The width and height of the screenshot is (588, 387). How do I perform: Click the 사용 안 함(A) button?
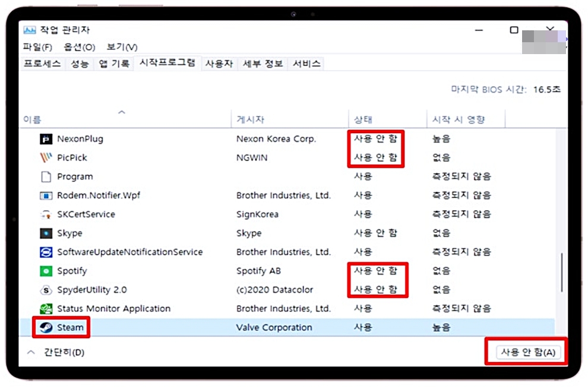[528, 353]
